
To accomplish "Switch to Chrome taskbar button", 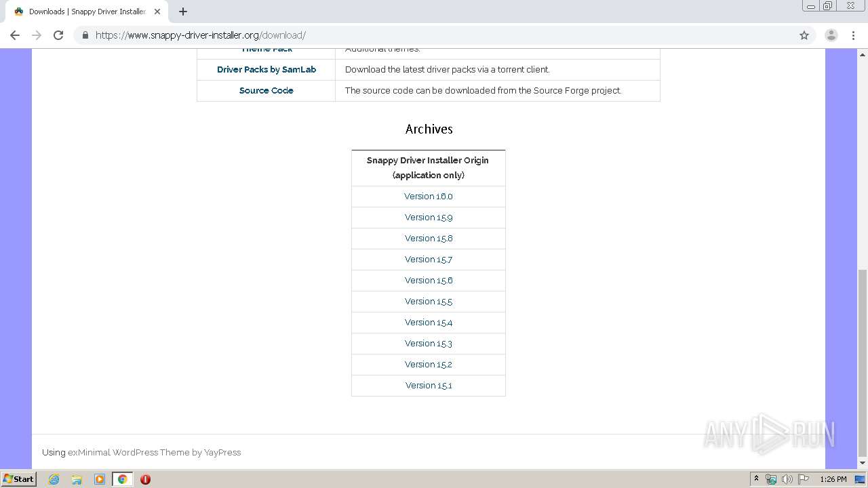I will 123,479.
